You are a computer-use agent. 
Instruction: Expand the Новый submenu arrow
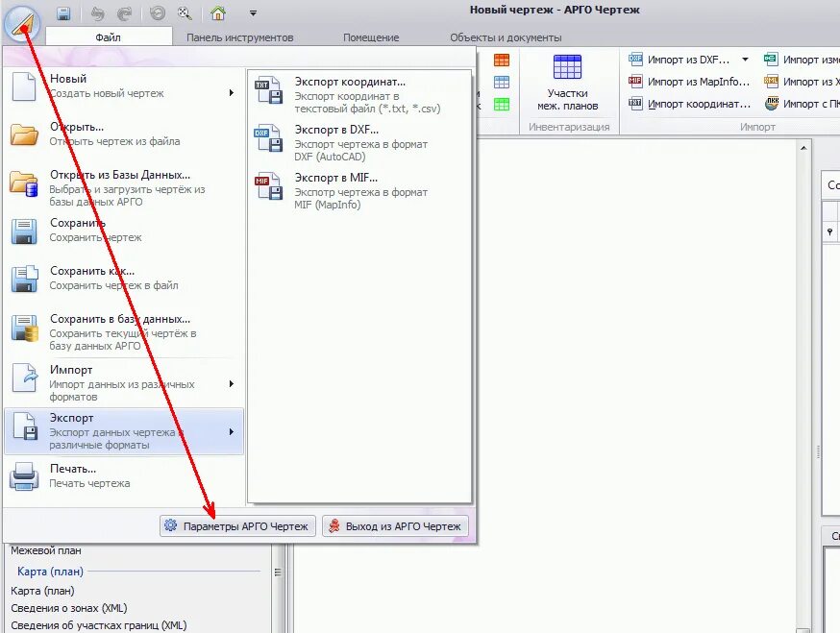pyautogui.click(x=232, y=92)
